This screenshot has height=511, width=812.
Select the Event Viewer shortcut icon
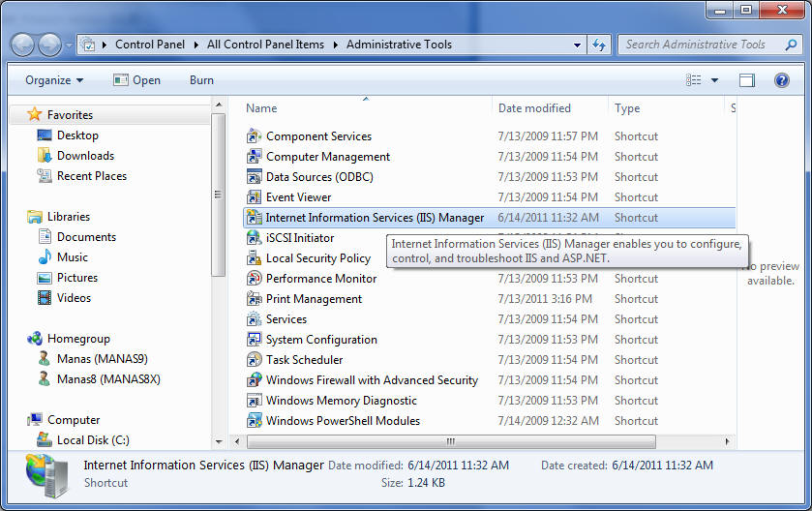point(254,197)
